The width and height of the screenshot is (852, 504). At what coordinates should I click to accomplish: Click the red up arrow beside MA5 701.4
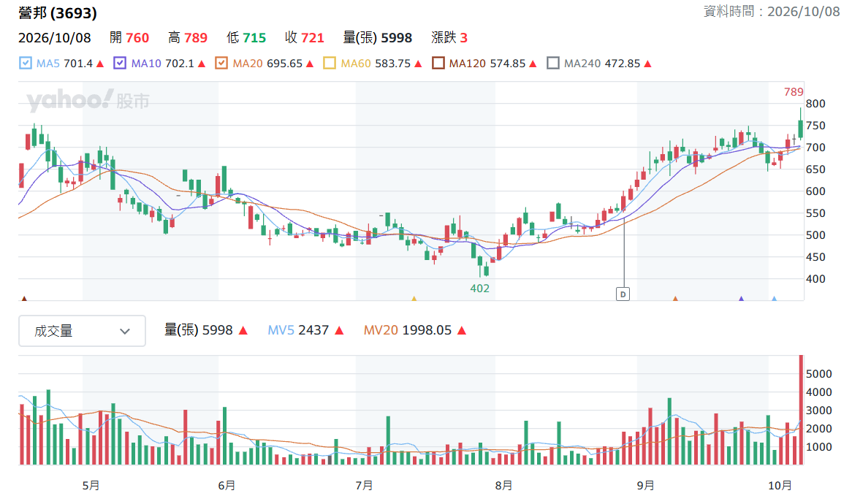pos(100,64)
